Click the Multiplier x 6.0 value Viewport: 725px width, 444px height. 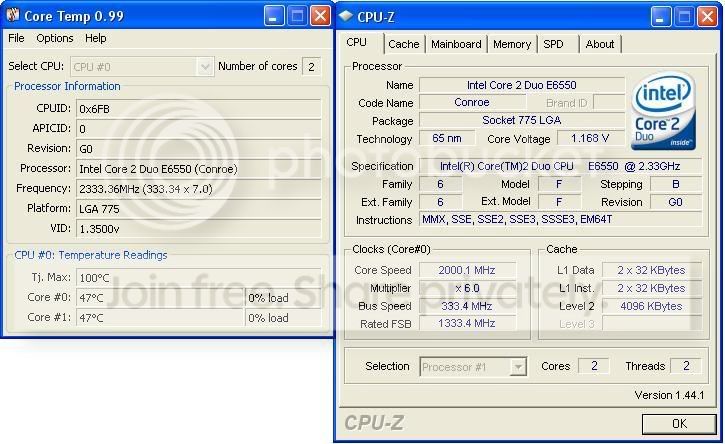pyautogui.click(x=467, y=288)
